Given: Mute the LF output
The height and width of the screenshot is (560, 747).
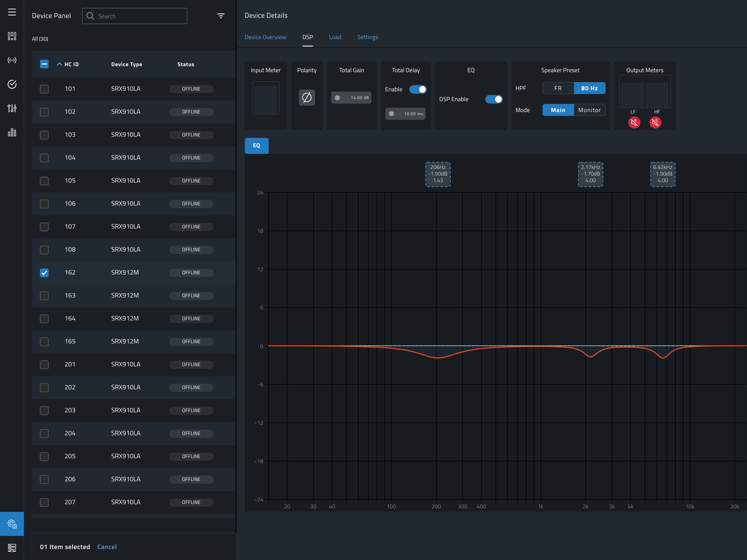Looking at the screenshot, I should pos(634,122).
